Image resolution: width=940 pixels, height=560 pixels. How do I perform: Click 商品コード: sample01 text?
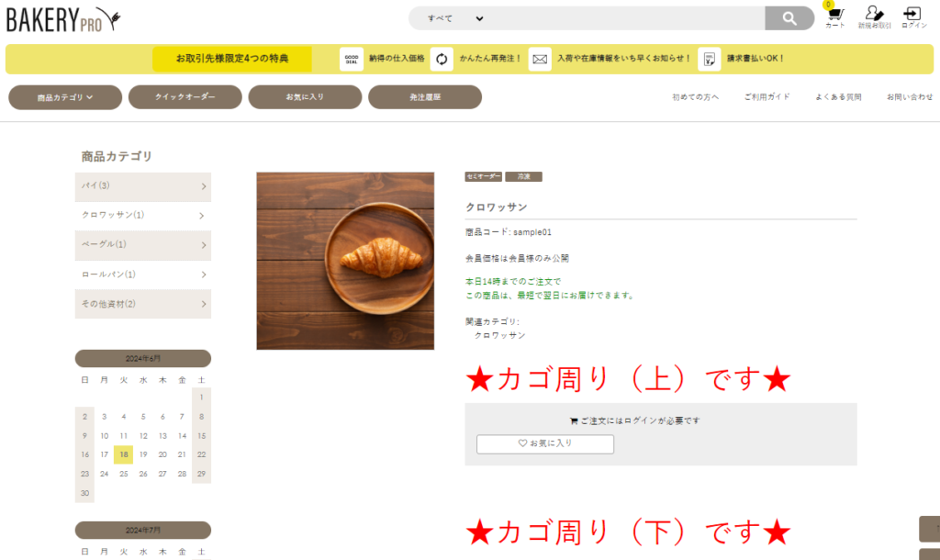click(x=509, y=232)
